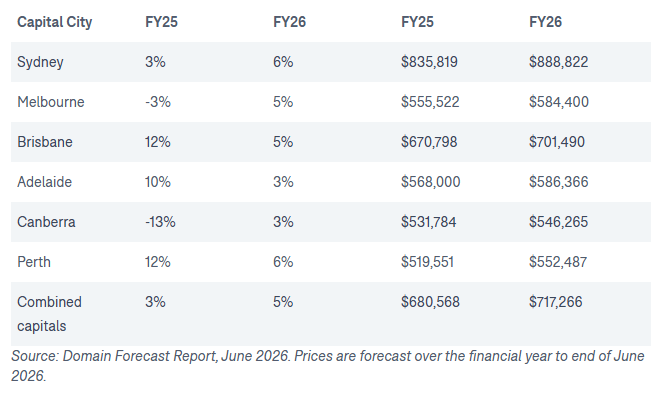This screenshot has height=396, width=658.
Task: Select the Sydney row label
Action: [40, 62]
